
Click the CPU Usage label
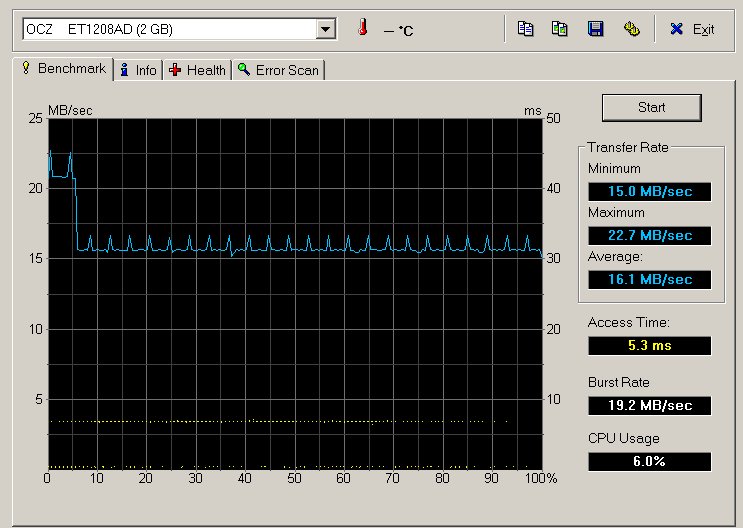coord(624,438)
